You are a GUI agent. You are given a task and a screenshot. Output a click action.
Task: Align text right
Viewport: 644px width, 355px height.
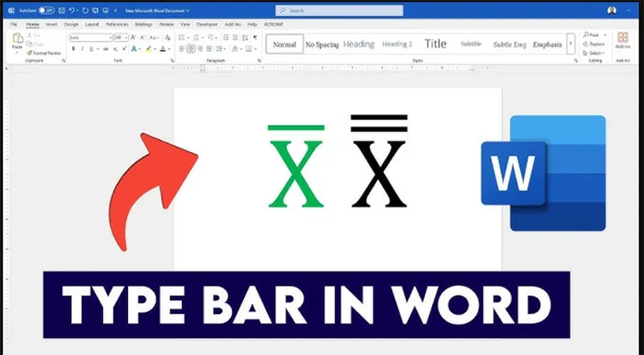(200, 49)
